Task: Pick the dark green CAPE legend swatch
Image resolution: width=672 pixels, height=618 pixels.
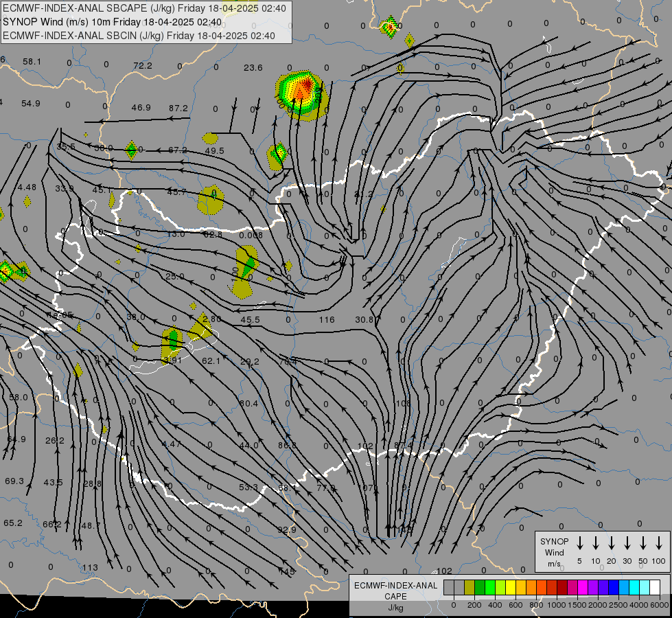Action: 480,588
